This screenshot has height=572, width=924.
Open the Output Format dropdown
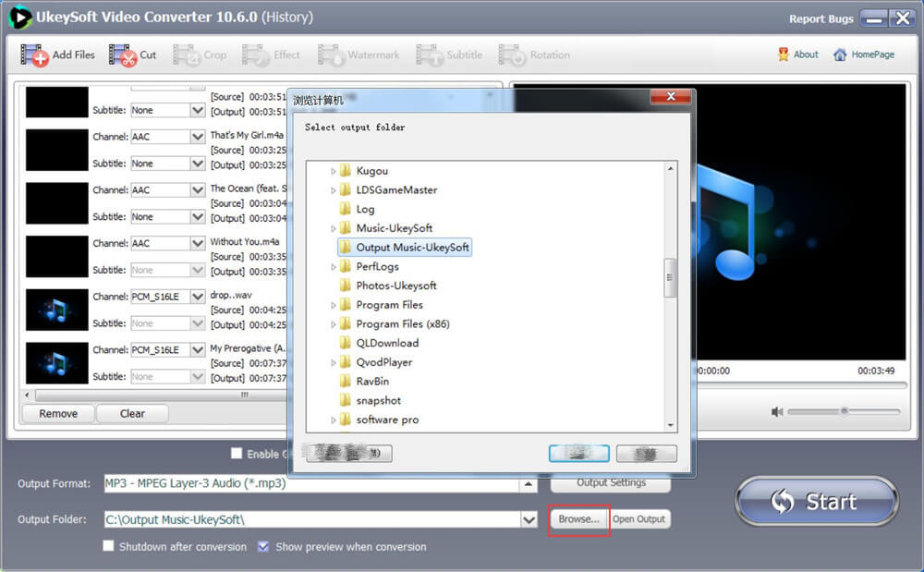(529, 482)
